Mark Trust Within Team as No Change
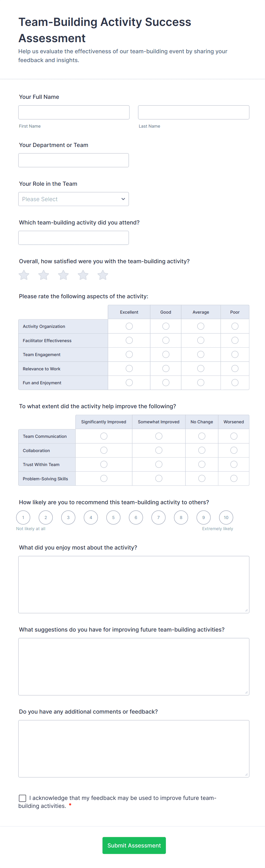 point(202,464)
